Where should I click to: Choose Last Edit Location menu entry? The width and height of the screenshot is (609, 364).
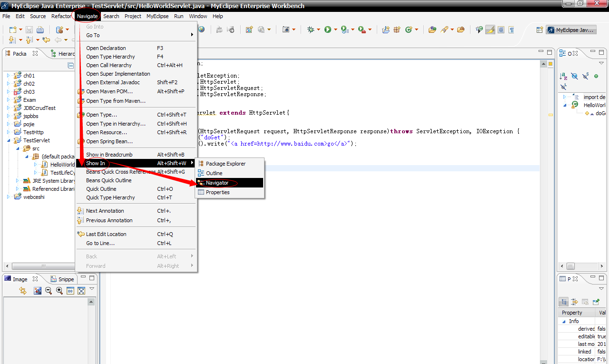click(137, 234)
